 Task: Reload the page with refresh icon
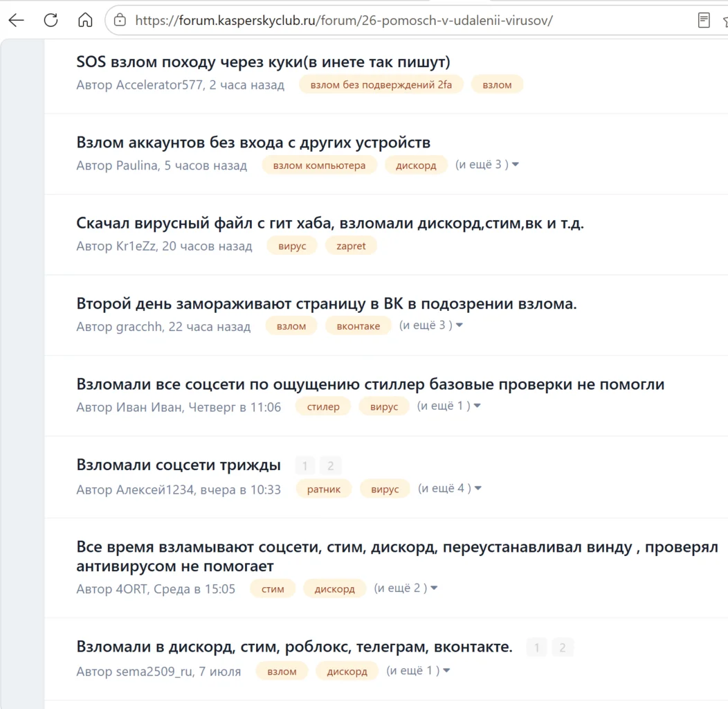pyautogui.click(x=51, y=21)
